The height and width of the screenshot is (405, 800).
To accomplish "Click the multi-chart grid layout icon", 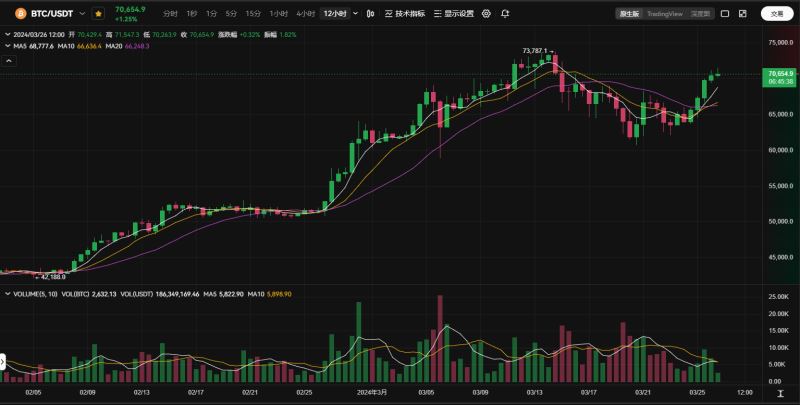I will tap(743, 14).
